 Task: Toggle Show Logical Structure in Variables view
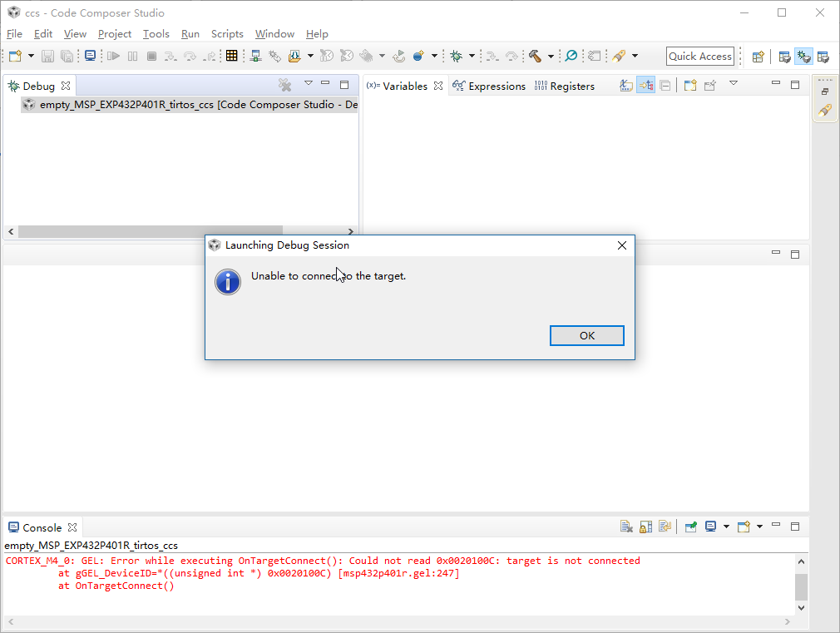[645, 85]
